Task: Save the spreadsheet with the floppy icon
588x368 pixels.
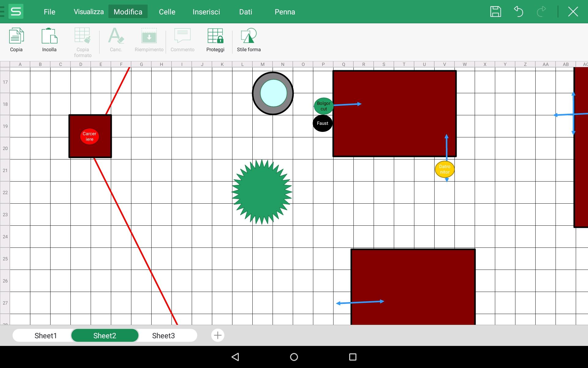Action: (x=495, y=12)
